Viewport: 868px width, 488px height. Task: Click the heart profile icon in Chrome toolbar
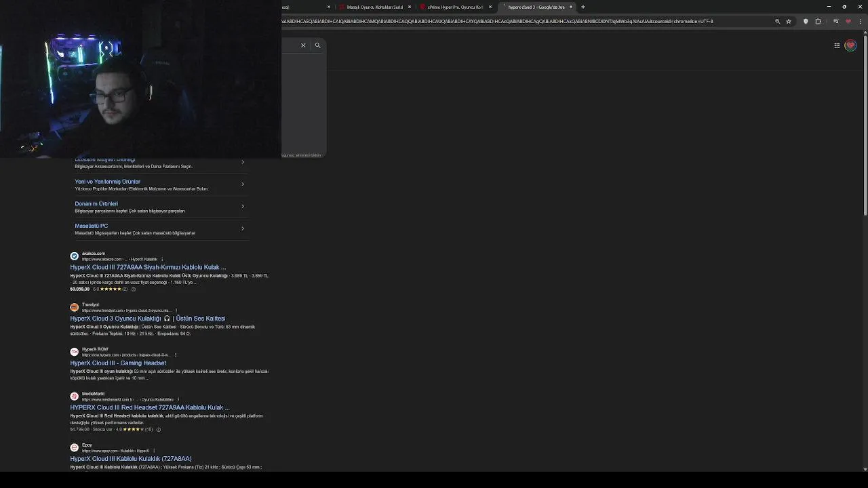[x=848, y=21]
